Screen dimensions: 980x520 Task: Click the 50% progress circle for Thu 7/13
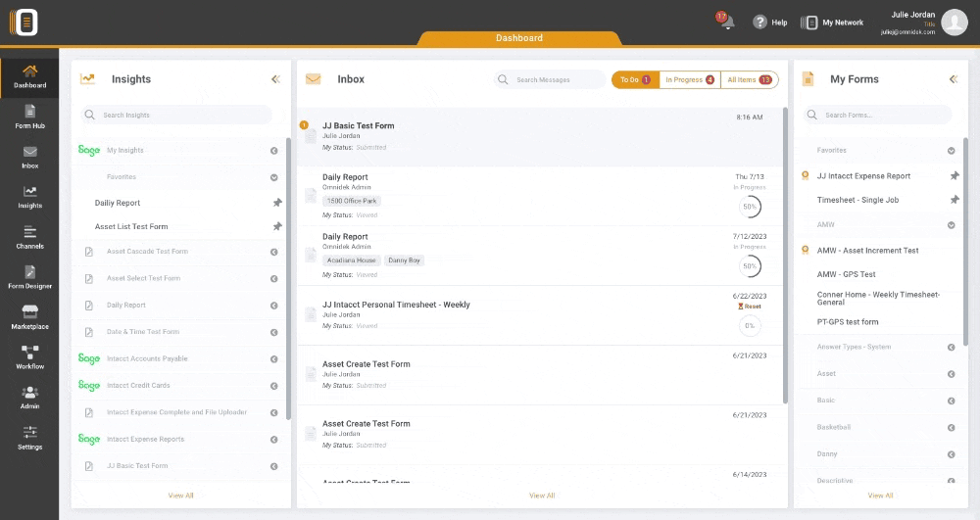[750, 207]
